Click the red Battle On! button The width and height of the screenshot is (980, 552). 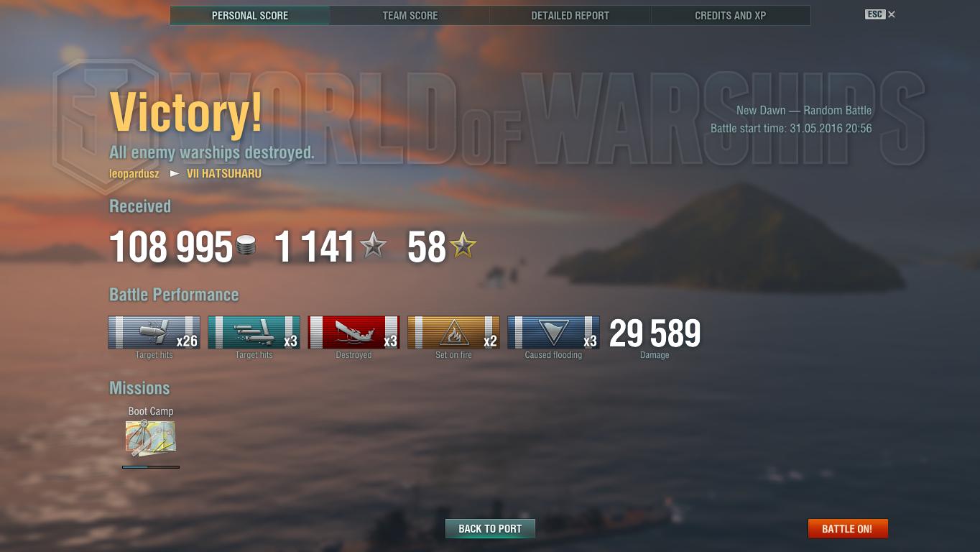tap(848, 528)
